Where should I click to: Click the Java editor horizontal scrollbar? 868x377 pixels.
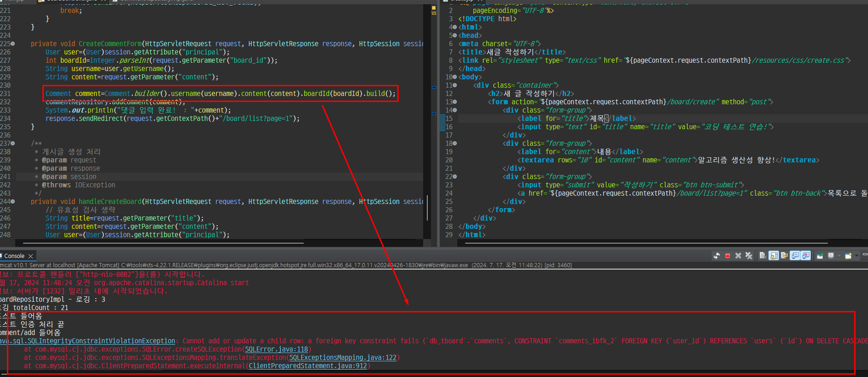pyautogui.click(x=164, y=243)
